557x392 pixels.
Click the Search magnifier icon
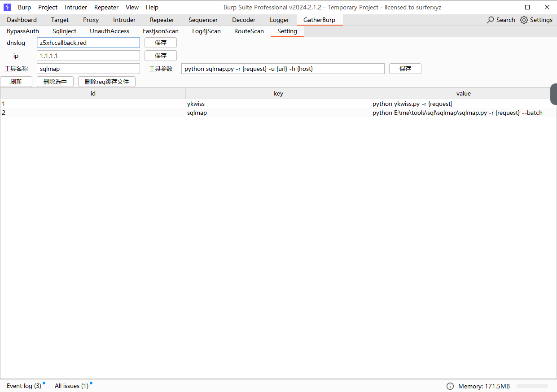(491, 20)
